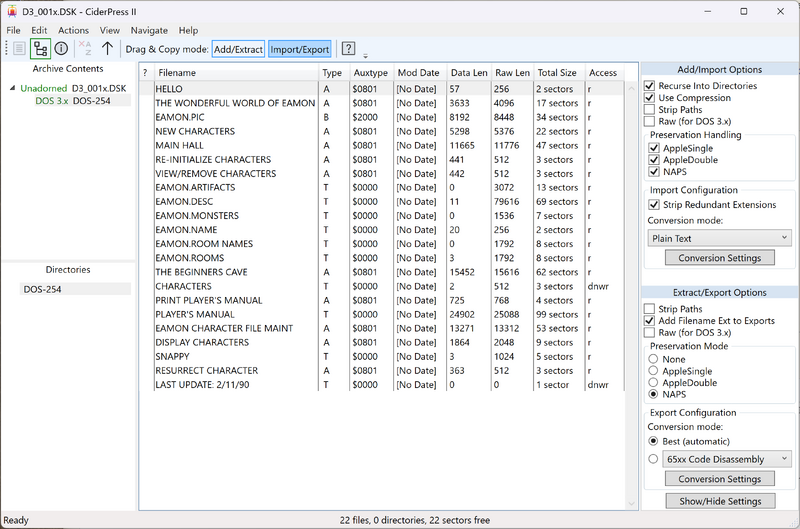Click Show/Hide Settings button
The image size is (800, 529).
click(x=720, y=501)
